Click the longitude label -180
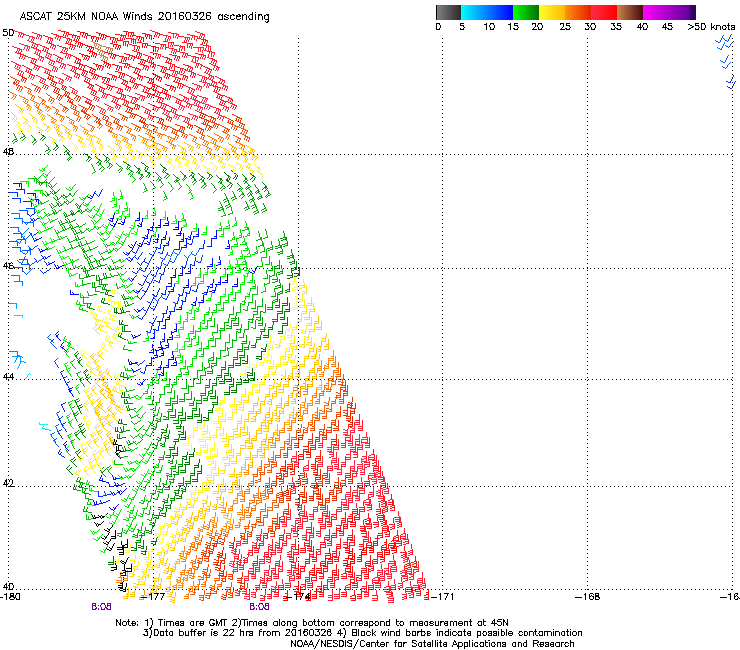740x650 pixels. click(x=10, y=597)
